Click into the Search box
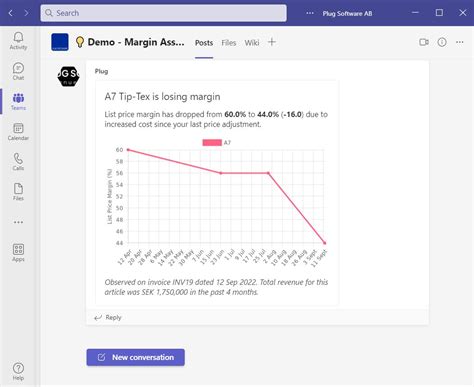The width and height of the screenshot is (474, 387). tap(163, 13)
